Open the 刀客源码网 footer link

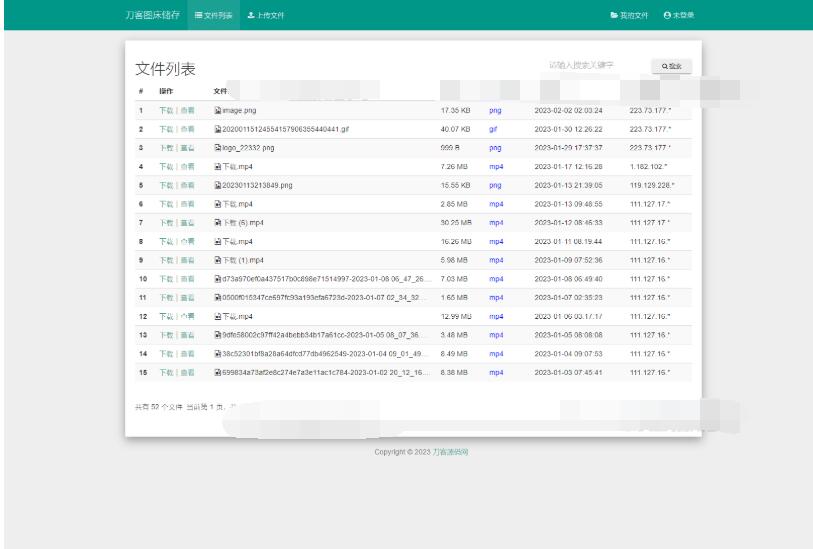[x=450, y=452]
